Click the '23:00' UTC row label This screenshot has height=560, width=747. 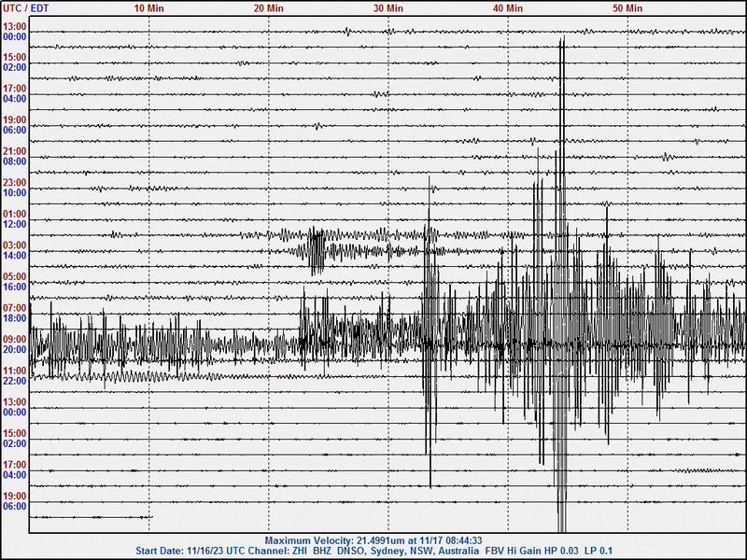click(x=15, y=183)
